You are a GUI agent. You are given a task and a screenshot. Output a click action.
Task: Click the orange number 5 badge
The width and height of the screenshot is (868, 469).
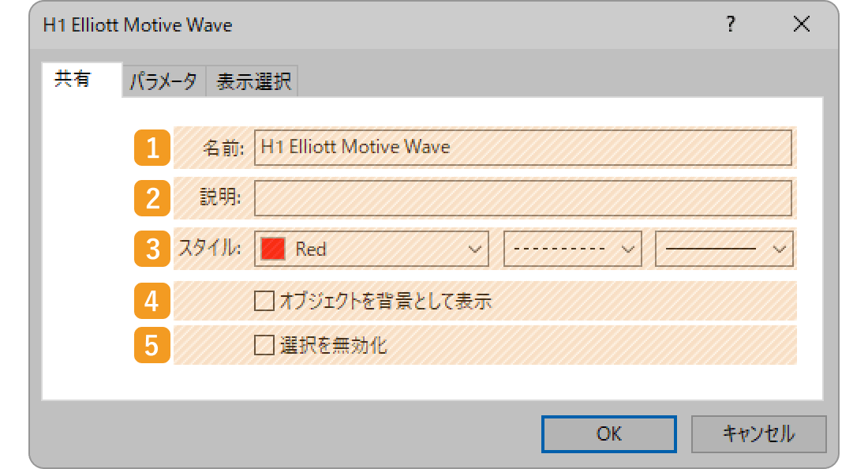(x=152, y=345)
